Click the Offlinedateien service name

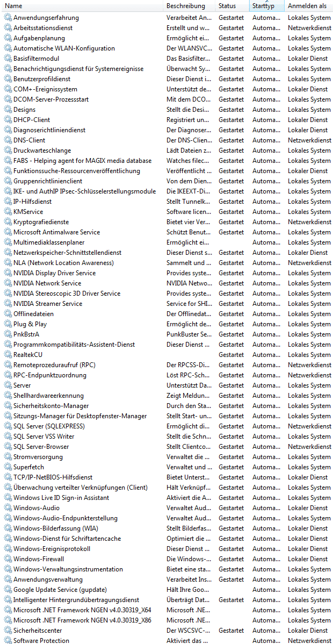34,314
